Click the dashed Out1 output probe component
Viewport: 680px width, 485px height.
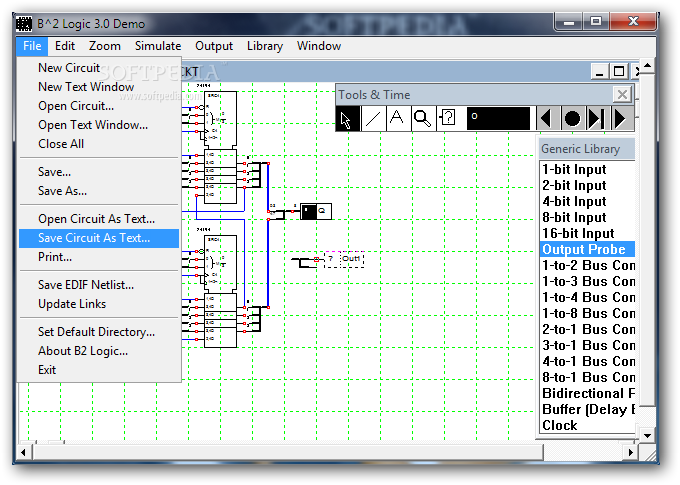point(344,259)
